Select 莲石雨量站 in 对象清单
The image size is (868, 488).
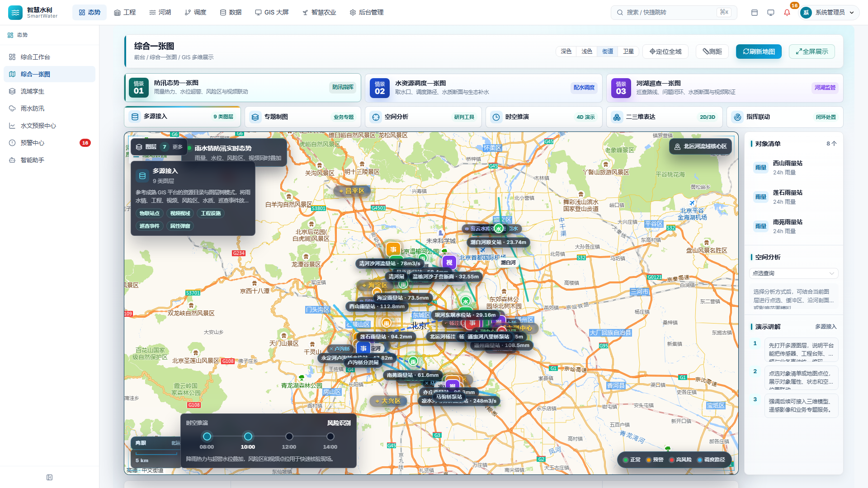click(794, 197)
